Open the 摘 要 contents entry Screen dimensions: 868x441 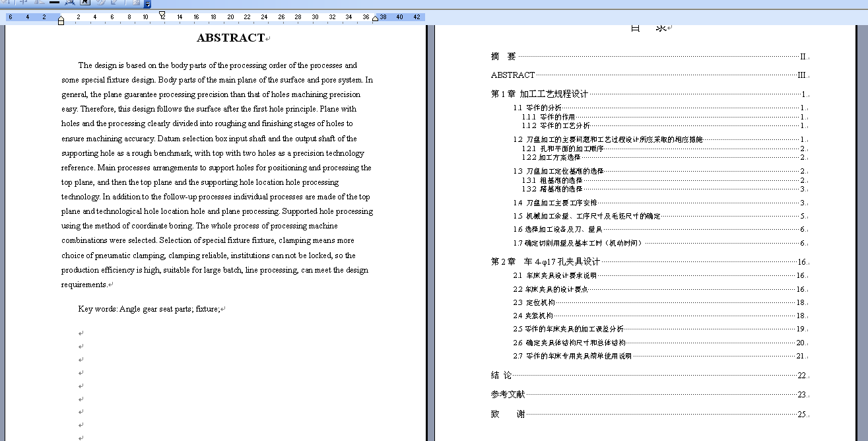tap(650, 57)
